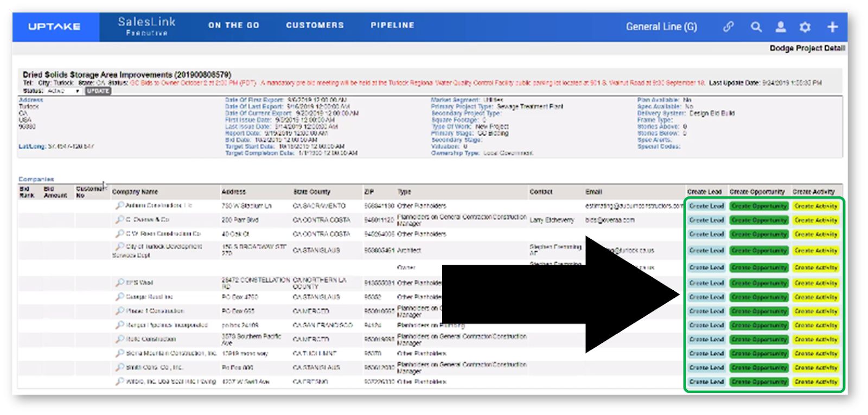868x415 pixels.
Task: Click magnifier icon beside Auburn Constructors
Action: pyautogui.click(x=119, y=206)
